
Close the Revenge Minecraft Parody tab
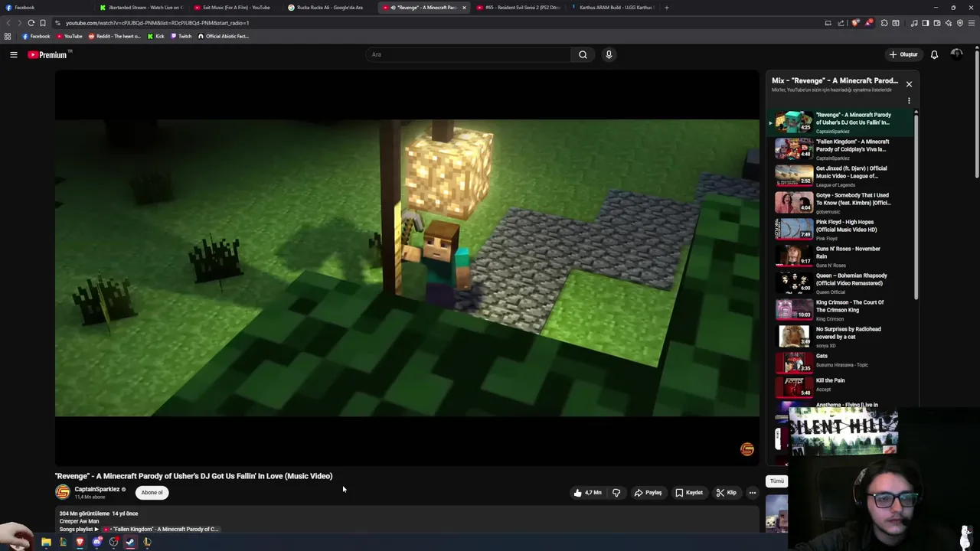coord(463,8)
